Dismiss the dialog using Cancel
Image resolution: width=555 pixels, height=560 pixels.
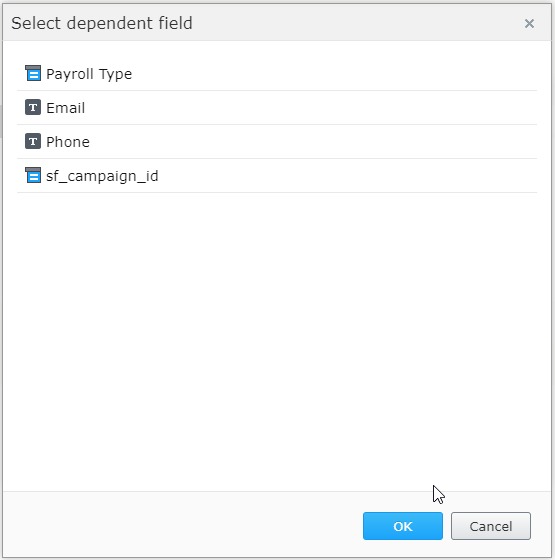(491, 526)
